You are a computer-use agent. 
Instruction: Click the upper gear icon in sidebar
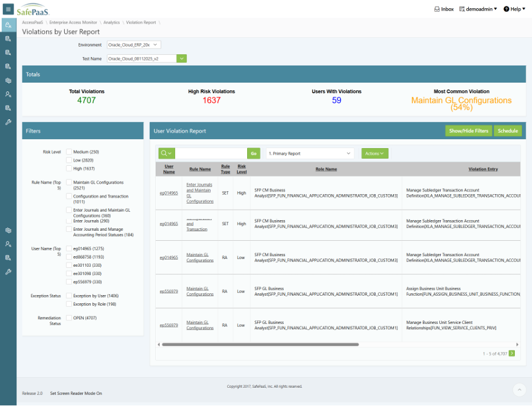pyautogui.click(x=8, y=80)
